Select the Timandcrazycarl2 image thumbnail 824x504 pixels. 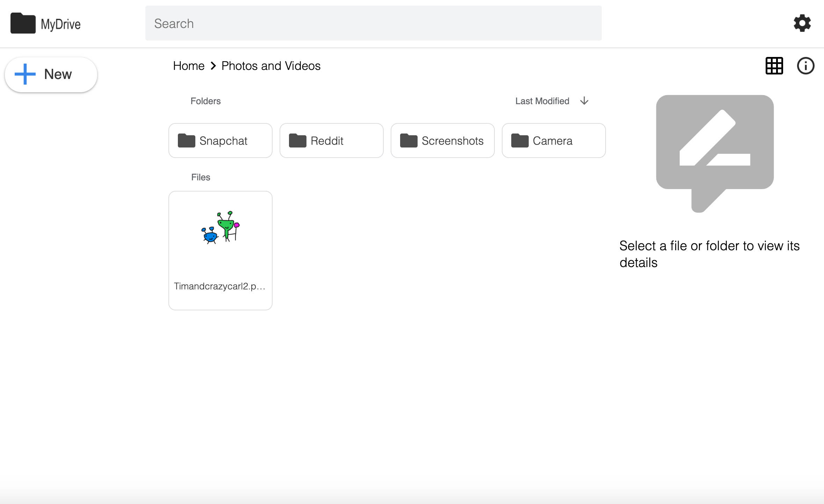coord(220,228)
